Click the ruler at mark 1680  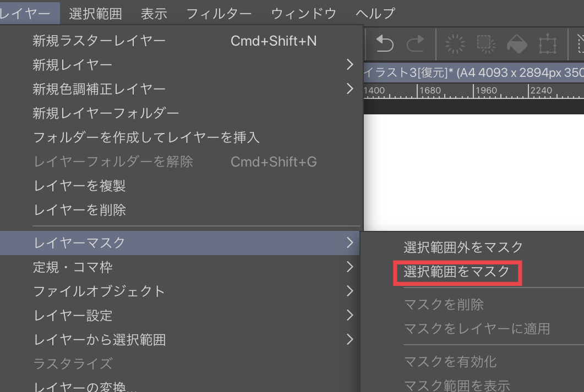click(x=430, y=91)
